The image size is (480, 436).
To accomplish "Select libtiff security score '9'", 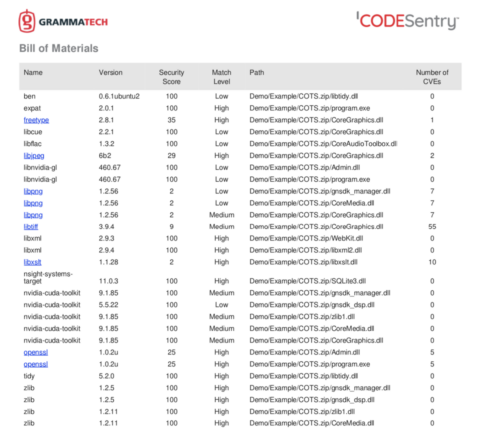I will pyautogui.click(x=171, y=227).
